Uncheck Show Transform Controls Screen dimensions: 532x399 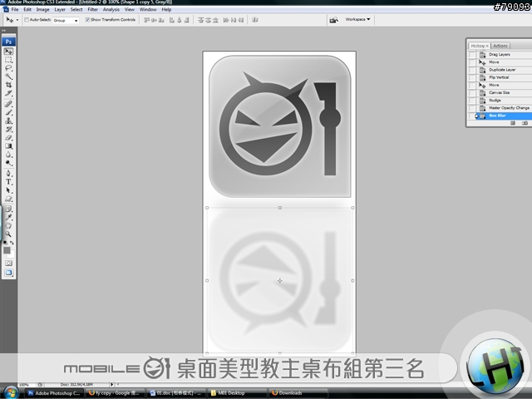click(x=87, y=20)
